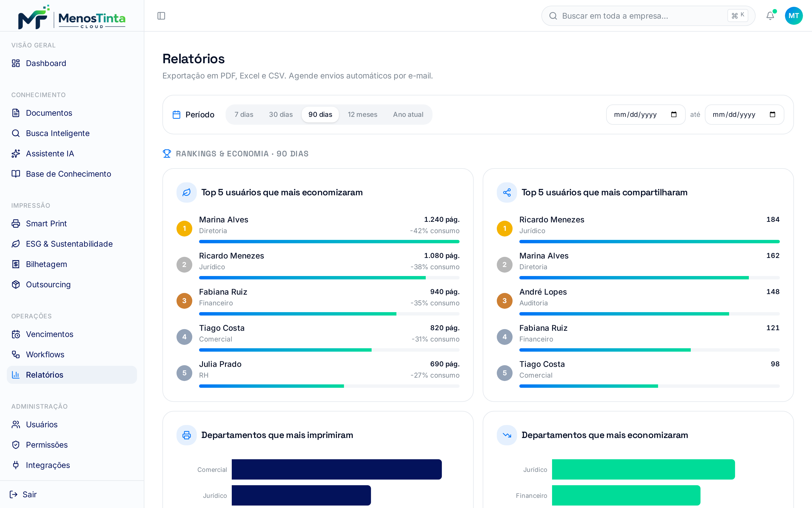Navigate to Outsourcing
Viewport: 812px width, 508px height.
pyautogui.click(x=72, y=284)
